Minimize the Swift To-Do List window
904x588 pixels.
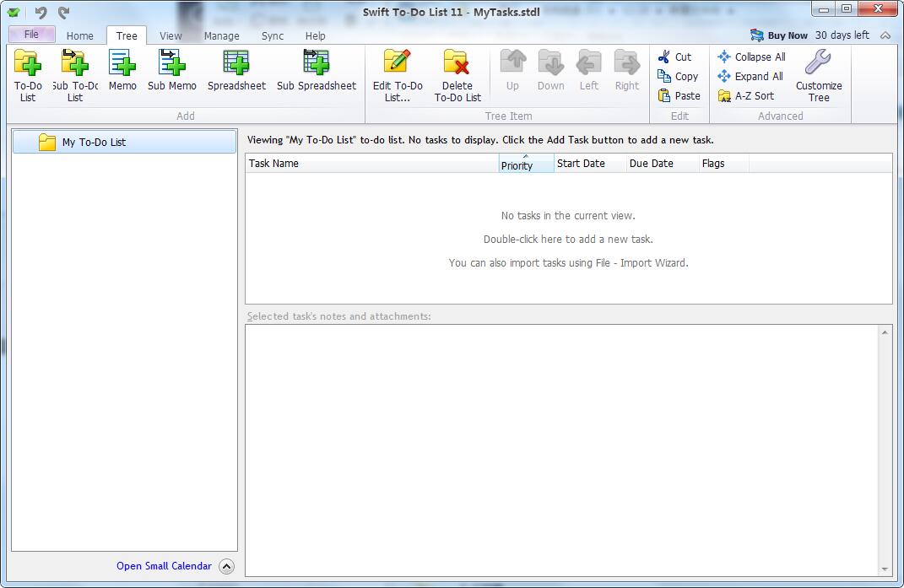pyautogui.click(x=824, y=9)
